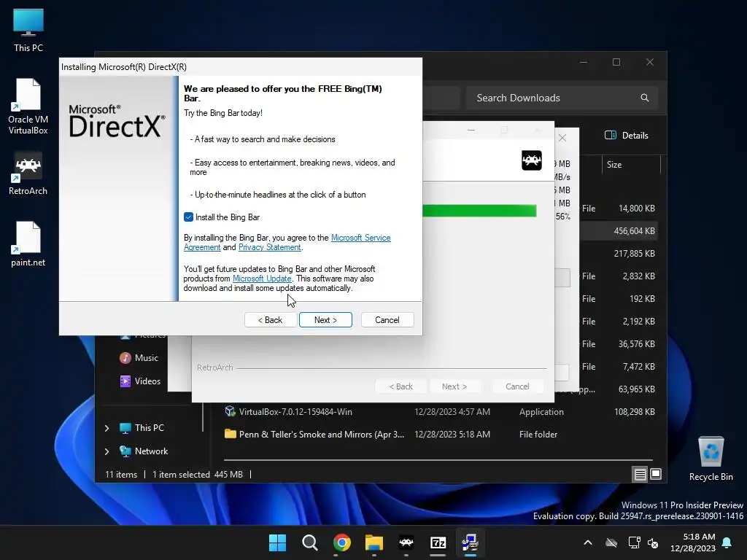Image resolution: width=747 pixels, height=560 pixels.
Task: Open Google Chrome from the taskbar
Action: pos(341,542)
